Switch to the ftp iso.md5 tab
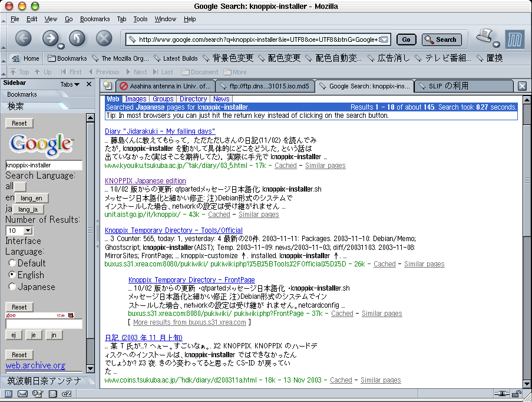The width and height of the screenshot is (532, 402). 265,86
